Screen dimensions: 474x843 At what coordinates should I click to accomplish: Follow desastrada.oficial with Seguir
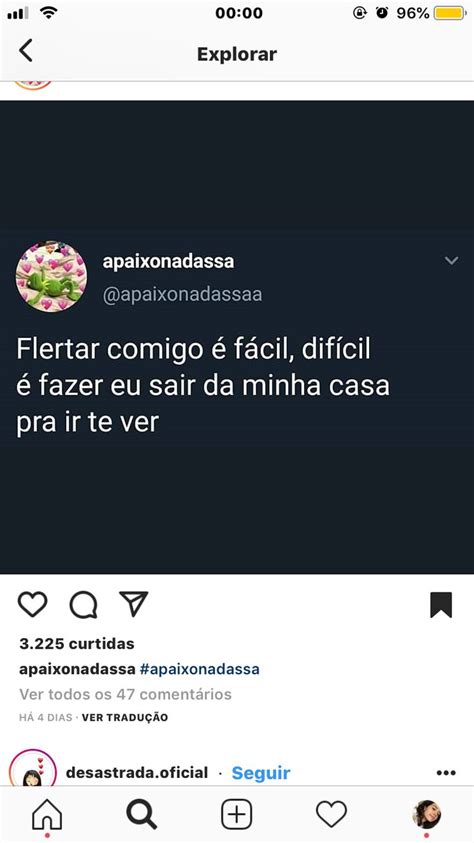click(x=261, y=773)
